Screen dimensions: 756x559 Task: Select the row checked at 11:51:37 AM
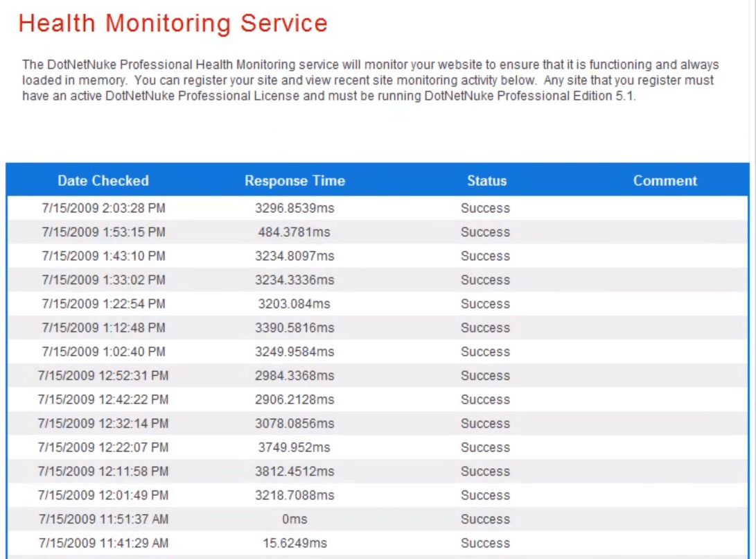[x=103, y=519]
